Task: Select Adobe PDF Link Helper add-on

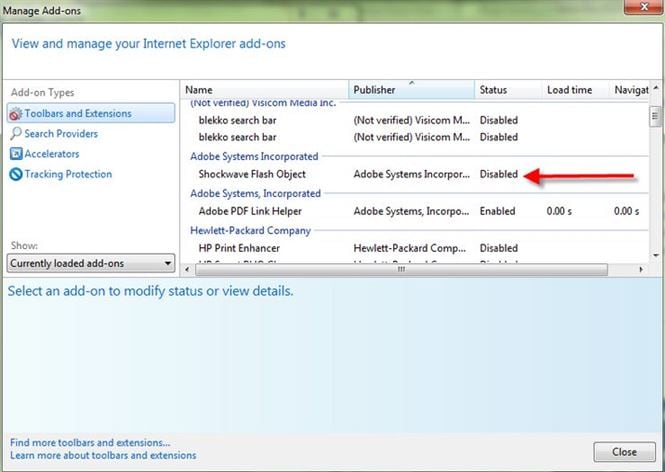Action: point(415,211)
